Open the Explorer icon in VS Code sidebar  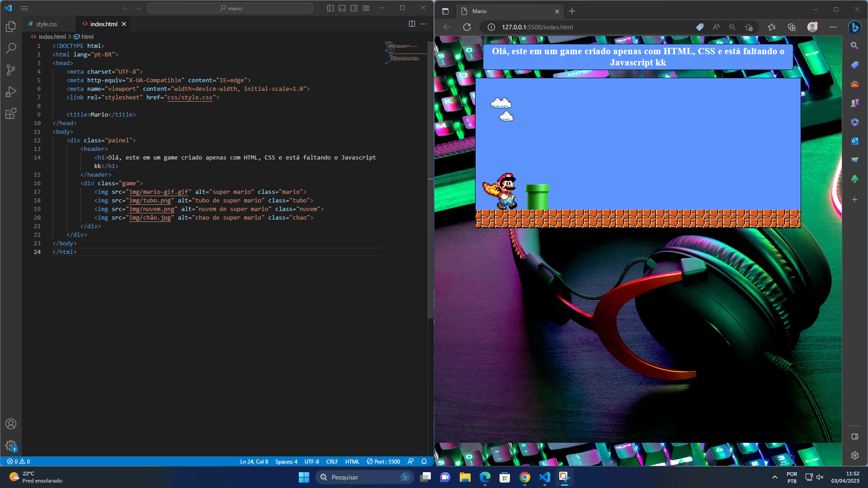pos(11,27)
